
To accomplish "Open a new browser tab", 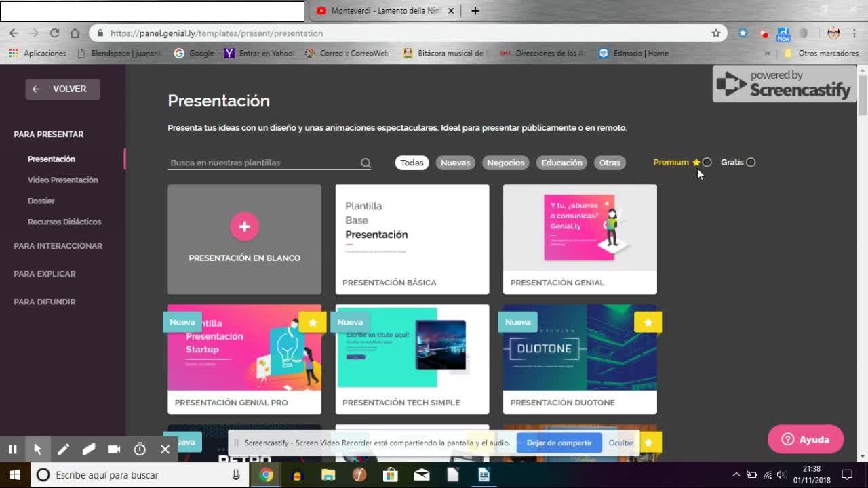I will tap(475, 10).
